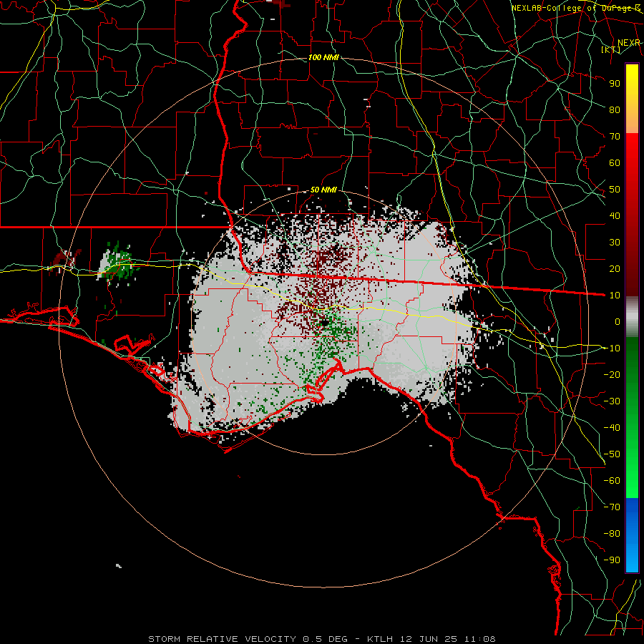644x644 pixels.
Task: Click the isolated green echo cluster west of radar
Action: (x=118, y=263)
